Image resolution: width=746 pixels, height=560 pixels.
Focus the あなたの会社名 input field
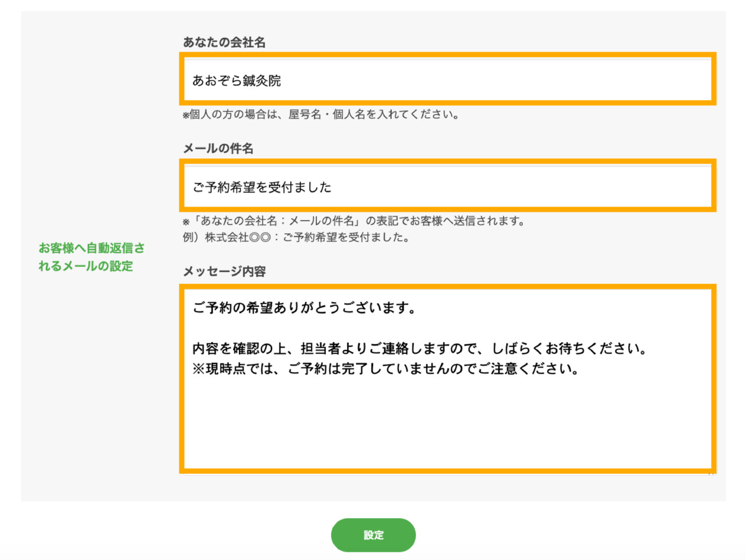coord(447,80)
